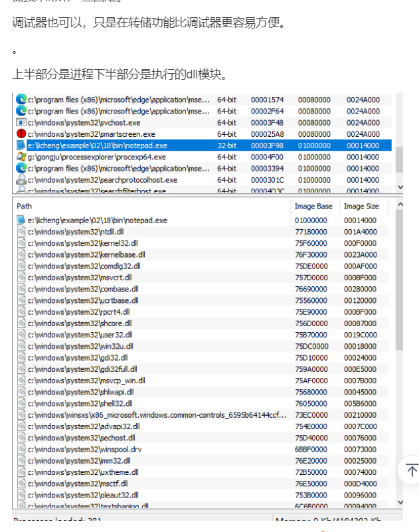Sort modules by Image Base column header
The width and height of the screenshot is (419, 532).
tap(313, 207)
